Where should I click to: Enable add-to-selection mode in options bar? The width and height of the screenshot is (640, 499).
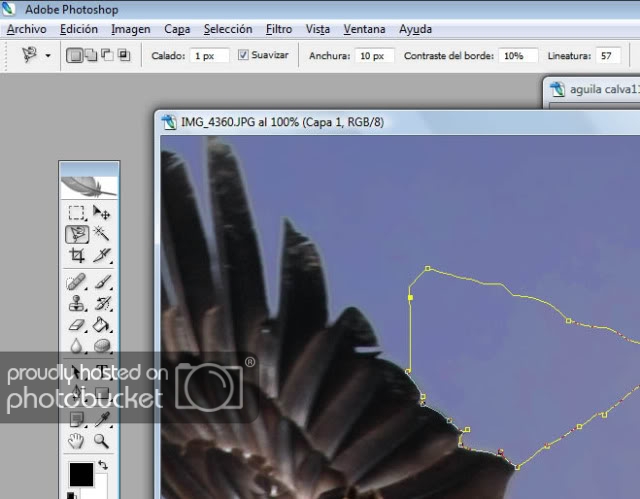coord(91,56)
